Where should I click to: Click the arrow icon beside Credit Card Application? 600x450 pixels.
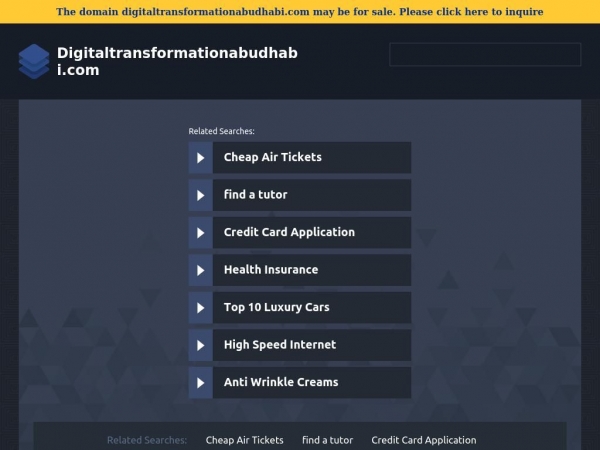tap(201, 233)
